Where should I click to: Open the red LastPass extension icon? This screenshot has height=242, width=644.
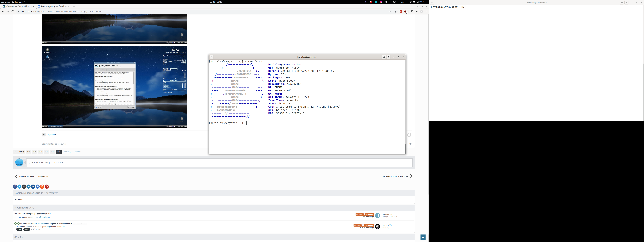pyautogui.click(x=401, y=12)
